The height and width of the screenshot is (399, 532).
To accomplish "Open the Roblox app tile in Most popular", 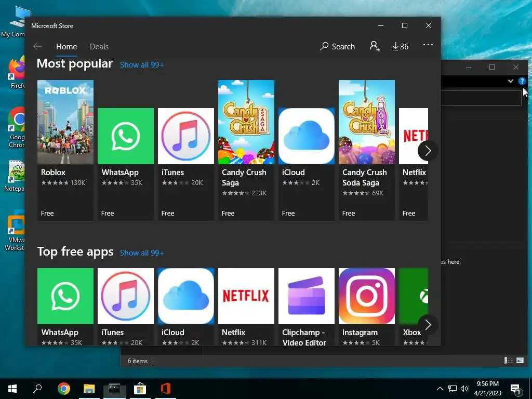I will coord(65,150).
